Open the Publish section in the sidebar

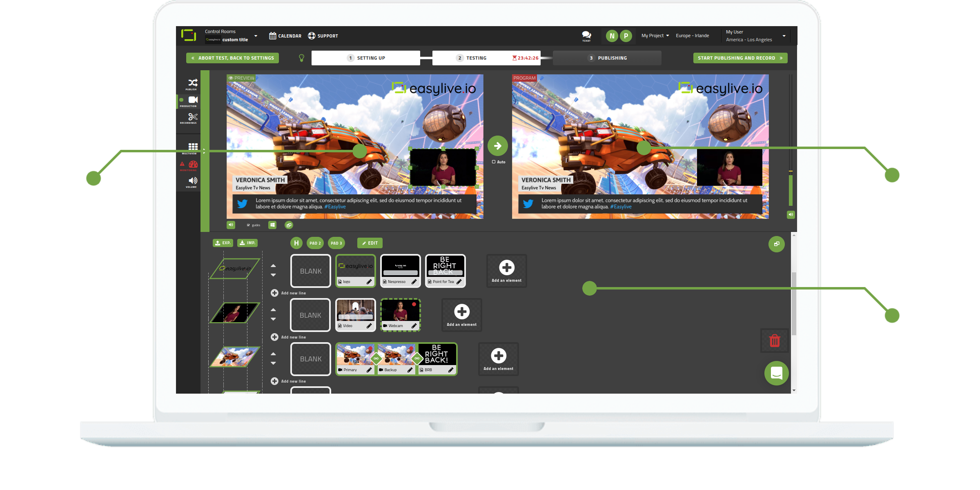192,84
